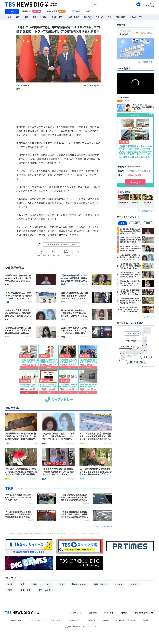
Task: Select the 地震・災害 category pill at bottom
Action: click(x=25, y=590)
